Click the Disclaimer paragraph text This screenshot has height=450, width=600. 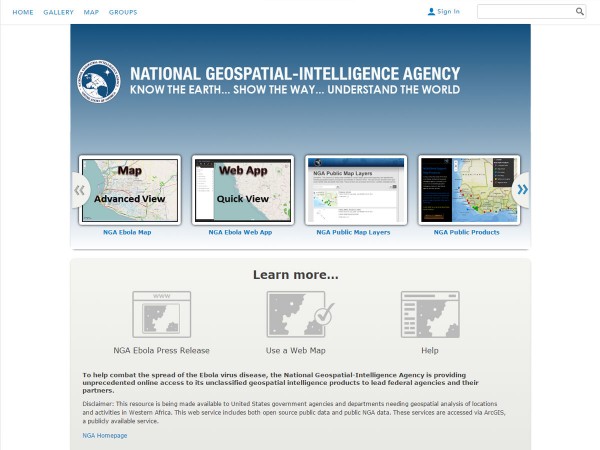click(x=294, y=412)
